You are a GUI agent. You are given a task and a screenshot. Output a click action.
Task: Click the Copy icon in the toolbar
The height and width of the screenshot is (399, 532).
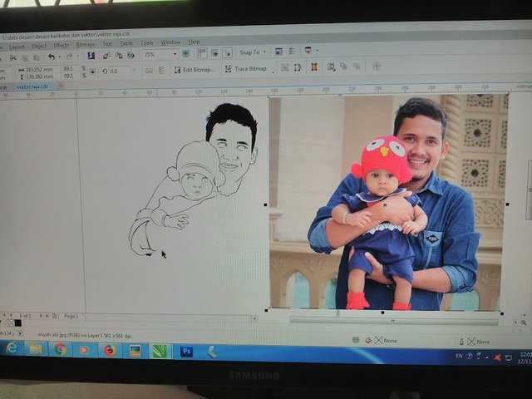click(x=25, y=57)
